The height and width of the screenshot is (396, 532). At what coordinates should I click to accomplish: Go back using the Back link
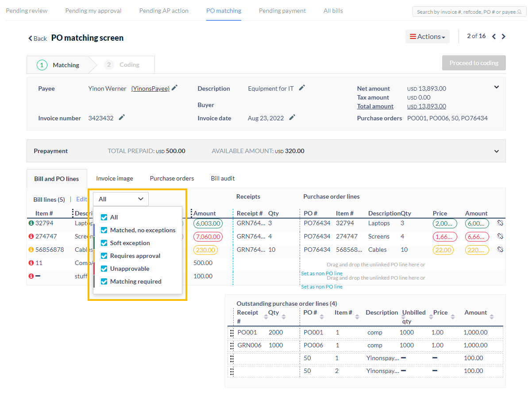38,38
